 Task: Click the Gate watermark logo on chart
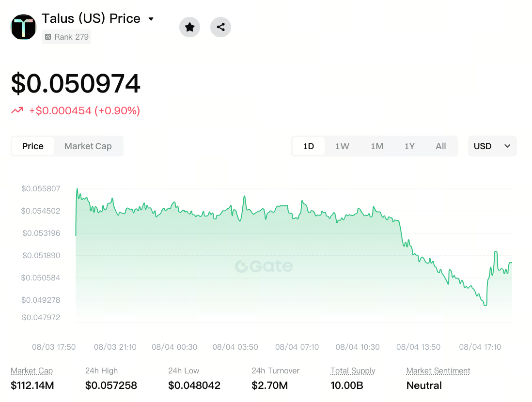[x=264, y=266]
